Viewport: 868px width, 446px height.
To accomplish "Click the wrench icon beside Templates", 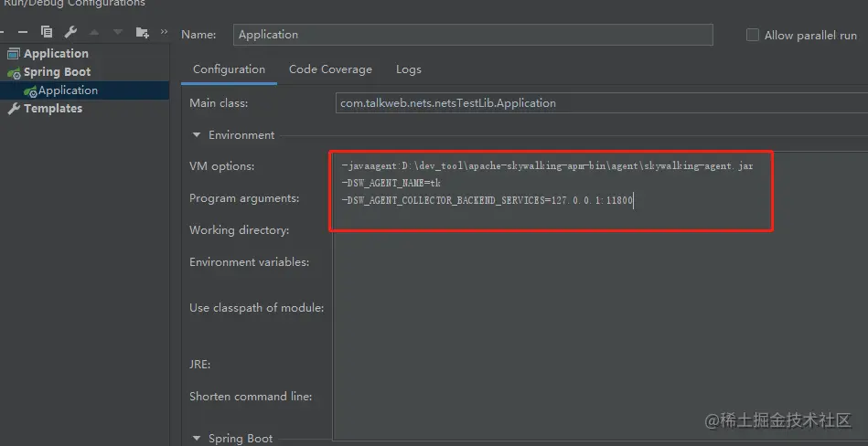I will (x=14, y=109).
